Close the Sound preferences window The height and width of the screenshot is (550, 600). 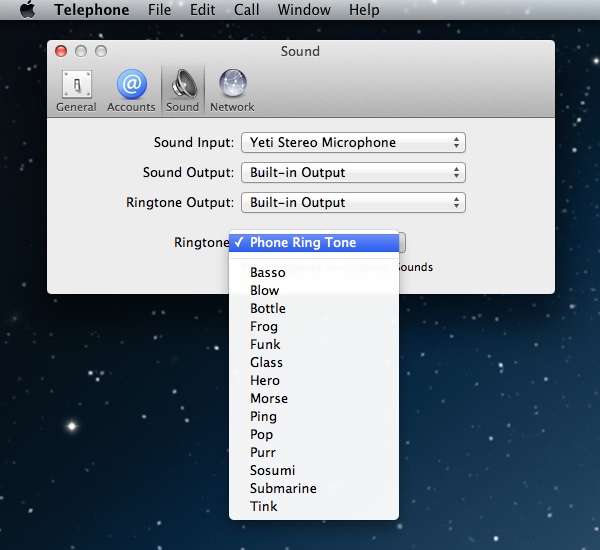(61, 51)
